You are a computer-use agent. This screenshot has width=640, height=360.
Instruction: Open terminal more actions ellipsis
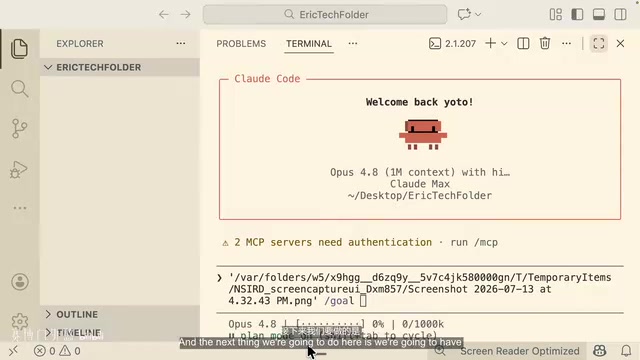(567, 43)
